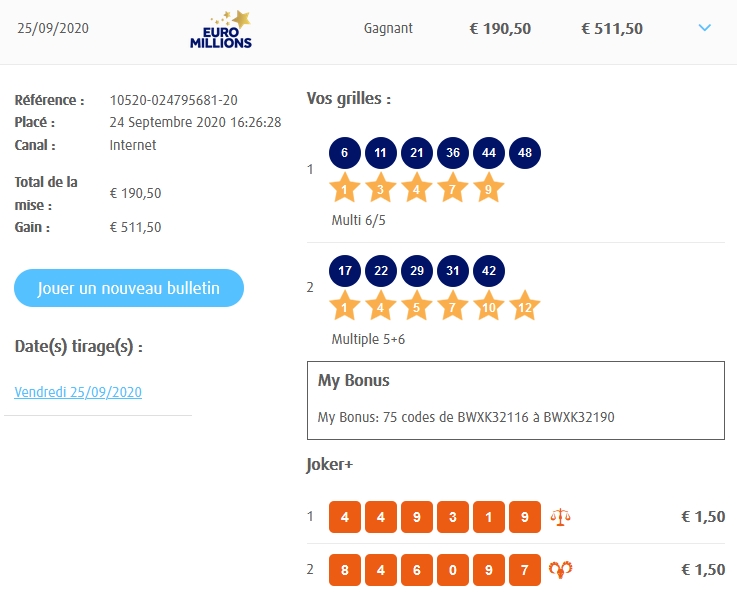Open the Vendredi 25/09/2020 draw link

[x=78, y=392]
